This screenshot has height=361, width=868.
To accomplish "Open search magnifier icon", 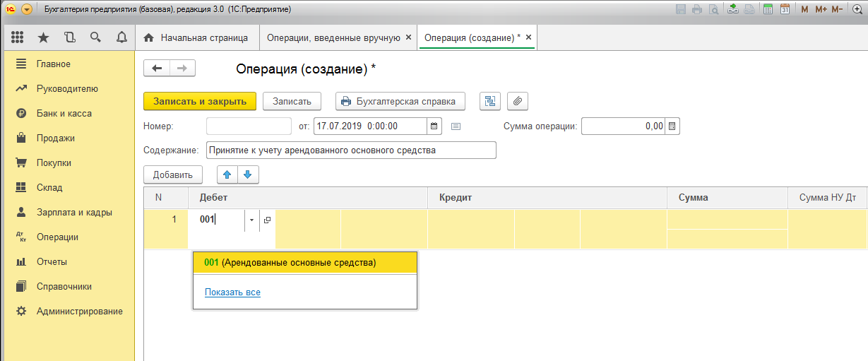I will (95, 37).
